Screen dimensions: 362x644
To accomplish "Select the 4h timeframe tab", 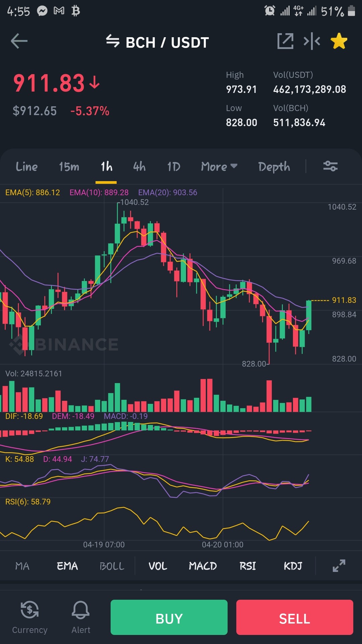I will pyautogui.click(x=139, y=166).
